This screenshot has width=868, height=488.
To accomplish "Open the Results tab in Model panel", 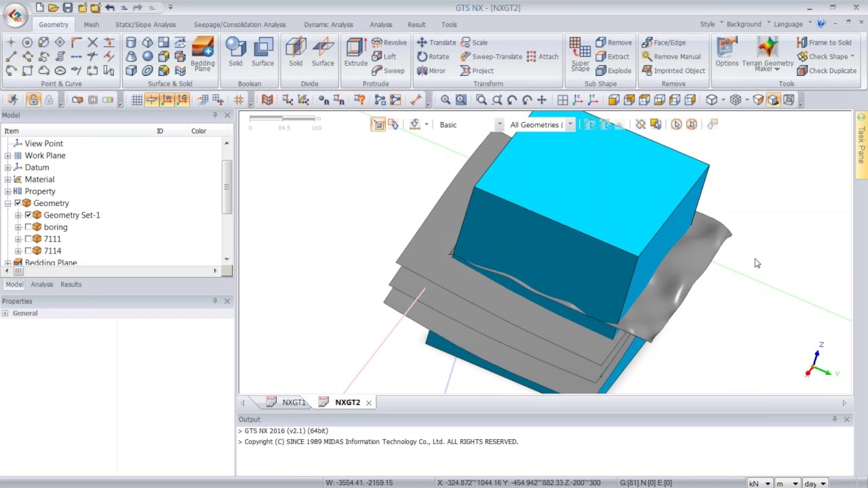I will click(x=71, y=285).
